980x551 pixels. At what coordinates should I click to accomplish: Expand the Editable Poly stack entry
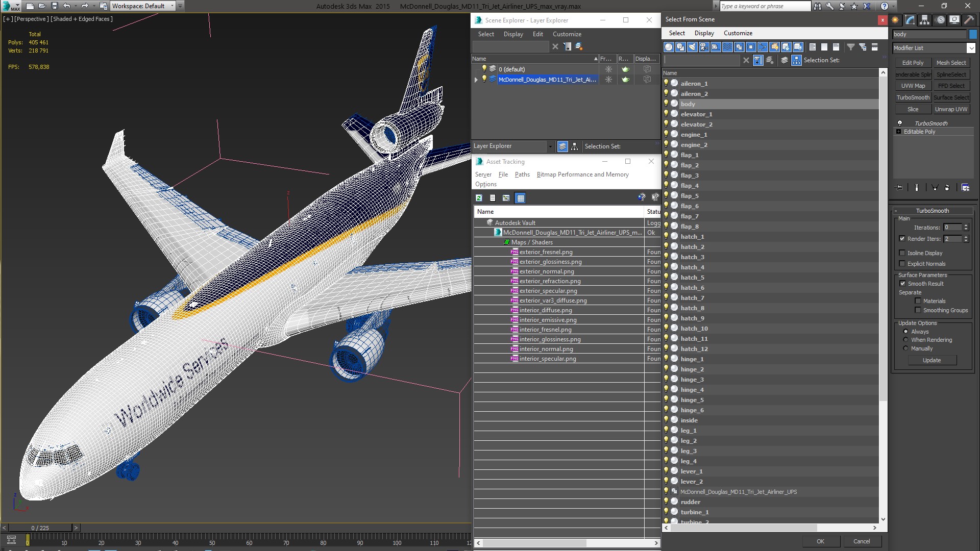click(x=899, y=132)
